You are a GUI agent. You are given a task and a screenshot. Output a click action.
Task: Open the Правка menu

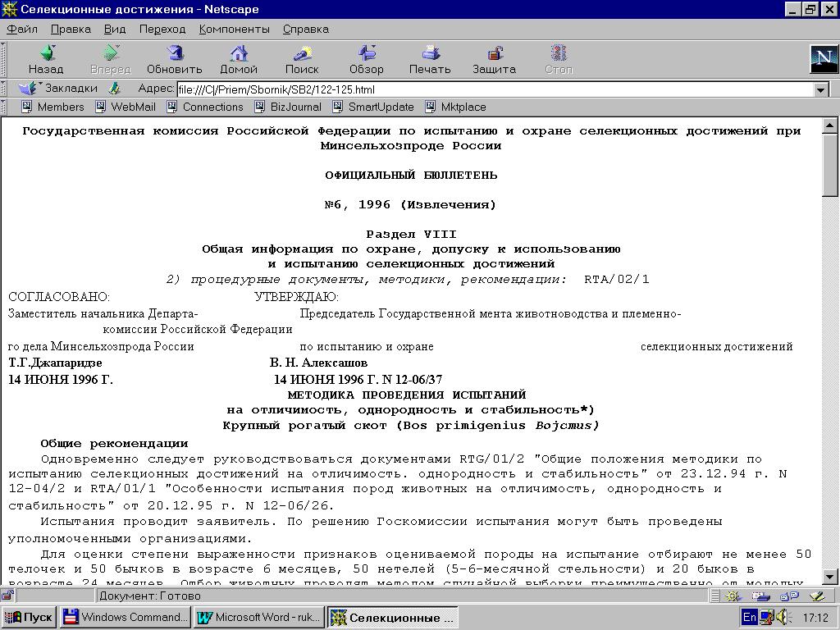pyautogui.click(x=71, y=29)
